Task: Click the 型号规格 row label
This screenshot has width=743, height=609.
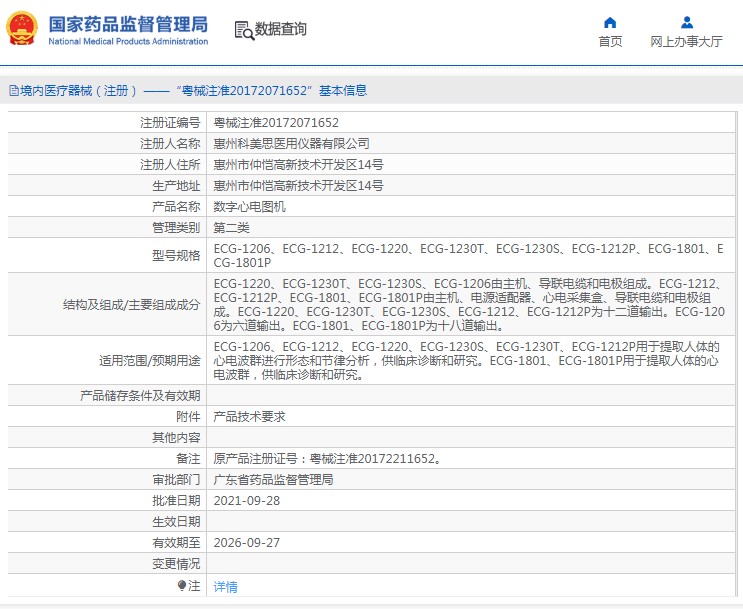Action: [x=176, y=255]
